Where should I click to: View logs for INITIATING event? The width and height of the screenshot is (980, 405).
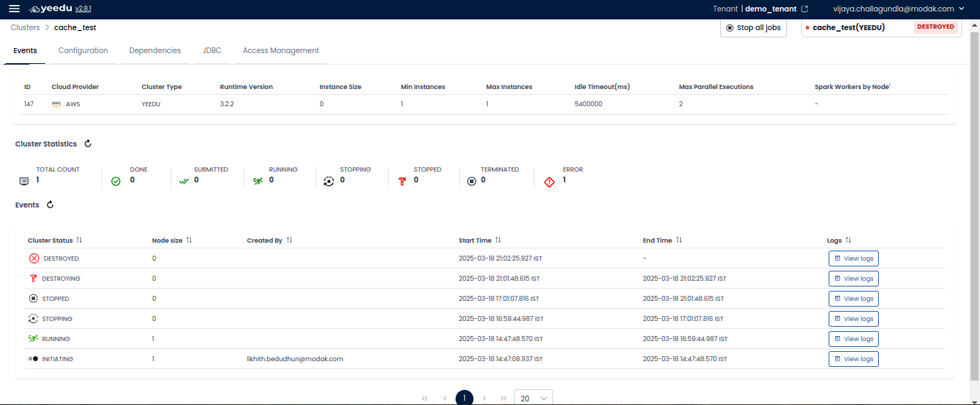[x=854, y=359]
